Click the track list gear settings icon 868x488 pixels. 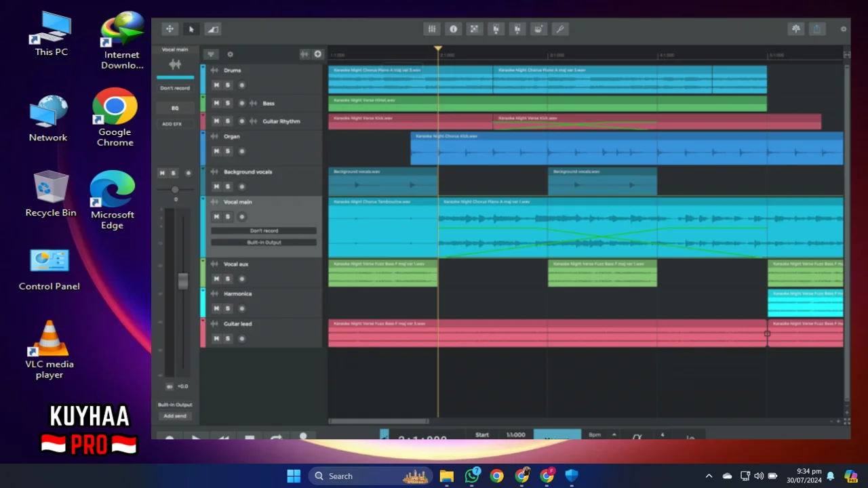point(230,54)
